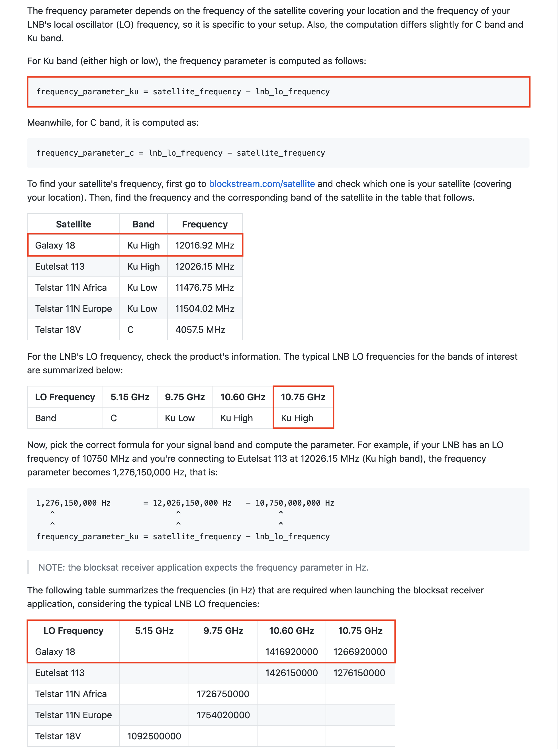This screenshot has width=560, height=749.
Task: Click '12,026,150,000 Hz' in example code
Action: [x=192, y=503]
